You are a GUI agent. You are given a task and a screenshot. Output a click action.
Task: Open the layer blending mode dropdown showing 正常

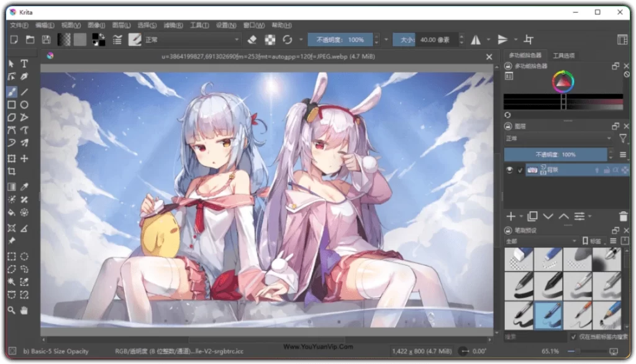[x=558, y=138]
